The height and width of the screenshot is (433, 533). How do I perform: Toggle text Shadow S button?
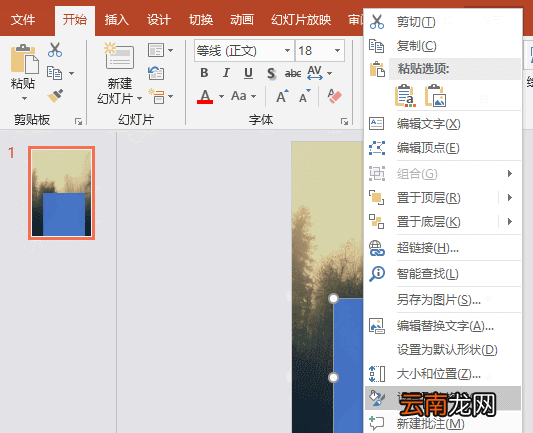pyautogui.click(x=271, y=73)
